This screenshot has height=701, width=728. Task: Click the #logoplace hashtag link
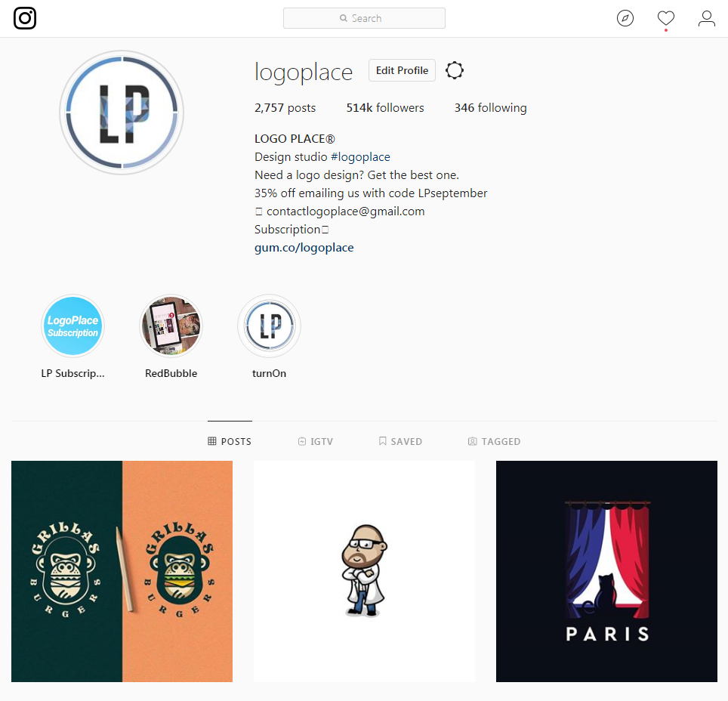pos(360,157)
